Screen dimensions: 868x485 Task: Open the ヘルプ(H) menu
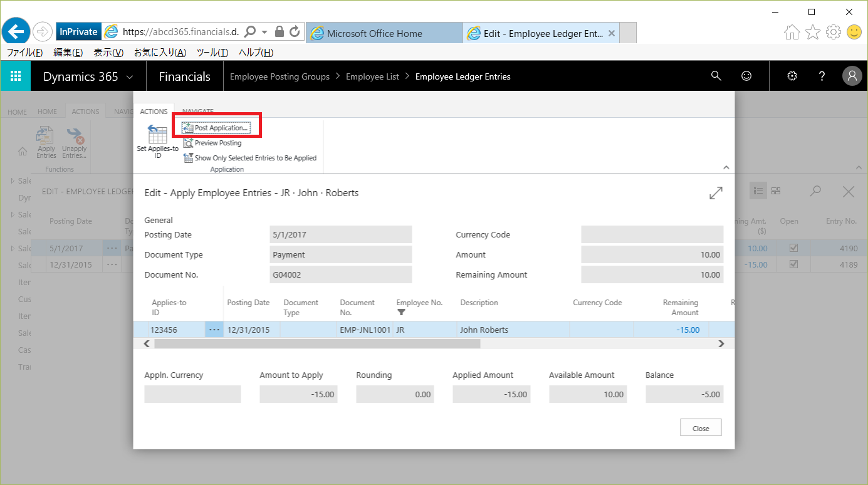[256, 53]
